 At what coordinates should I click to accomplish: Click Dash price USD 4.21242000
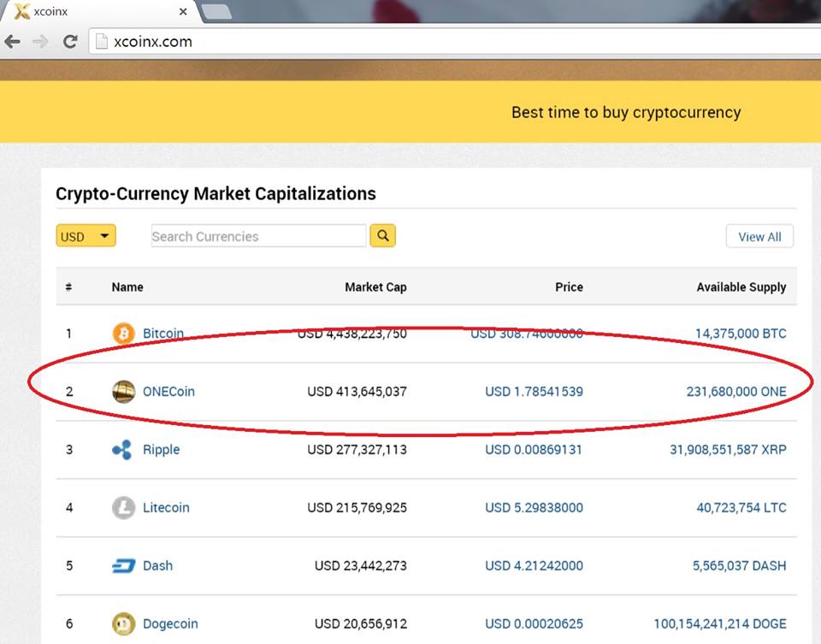534,566
